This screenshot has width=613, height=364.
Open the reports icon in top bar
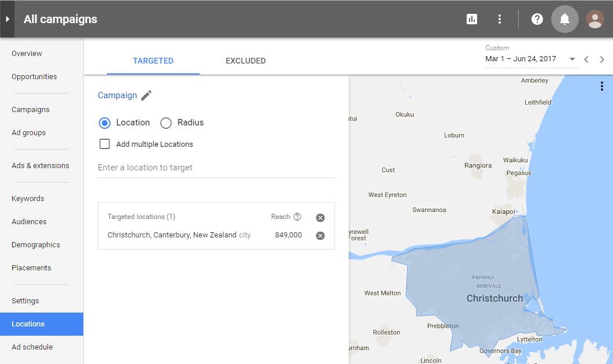pyautogui.click(x=471, y=18)
